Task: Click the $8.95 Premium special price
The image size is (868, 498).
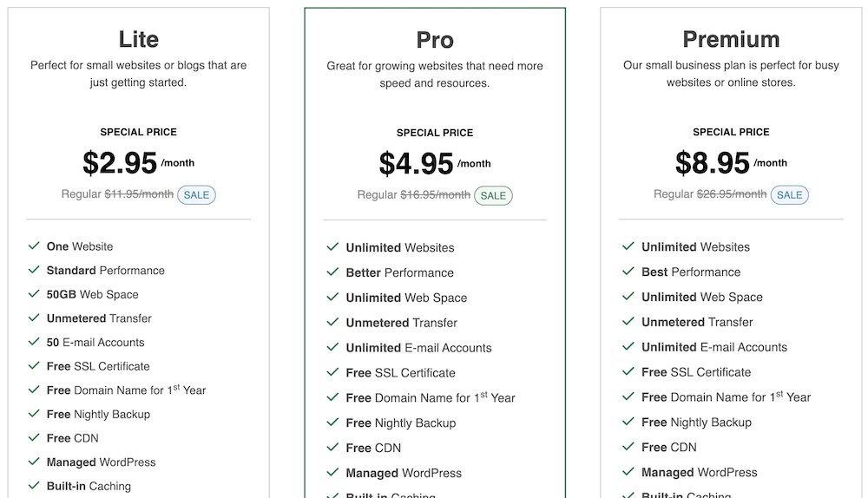Action: tap(713, 163)
